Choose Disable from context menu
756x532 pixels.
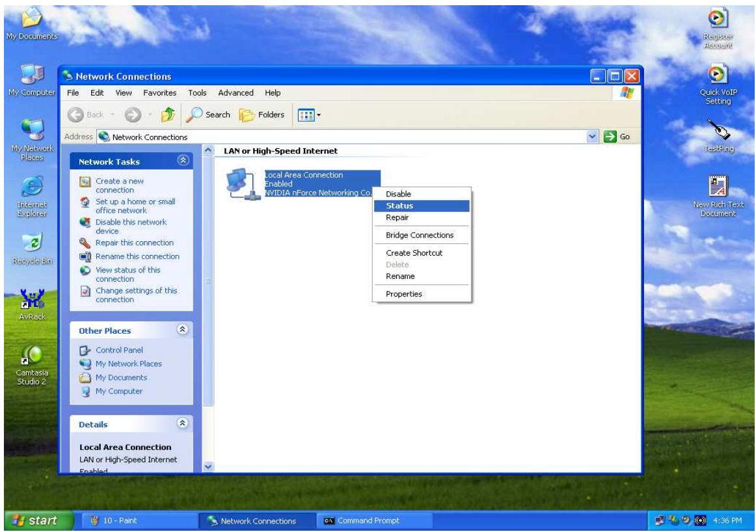coord(422,194)
